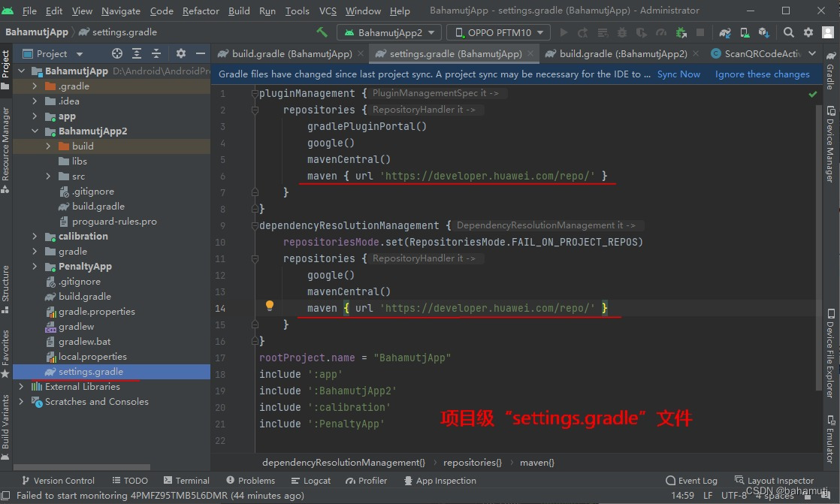Image resolution: width=840 pixels, height=504 pixels.
Task: Open the Gradle side tool window
Action: 830,70
